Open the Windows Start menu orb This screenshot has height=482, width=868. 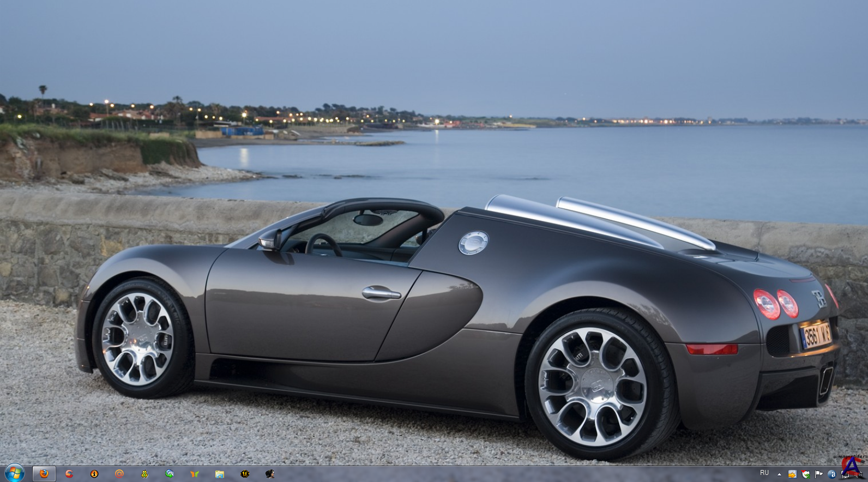coord(14,473)
